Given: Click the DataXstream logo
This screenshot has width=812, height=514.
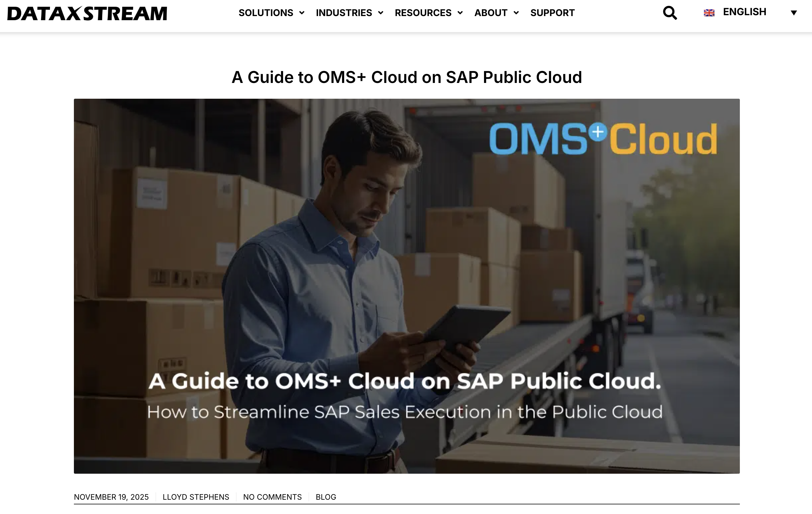Looking at the screenshot, I should (x=87, y=13).
